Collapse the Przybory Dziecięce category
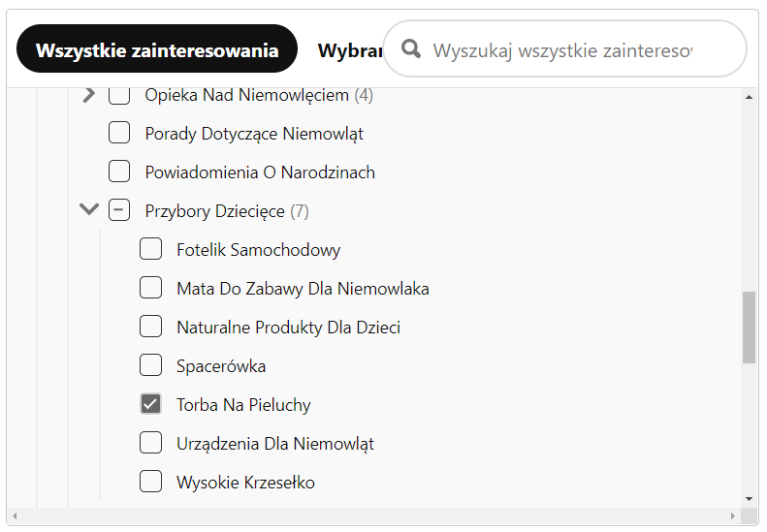The width and height of the screenshot is (767, 532). click(89, 209)
